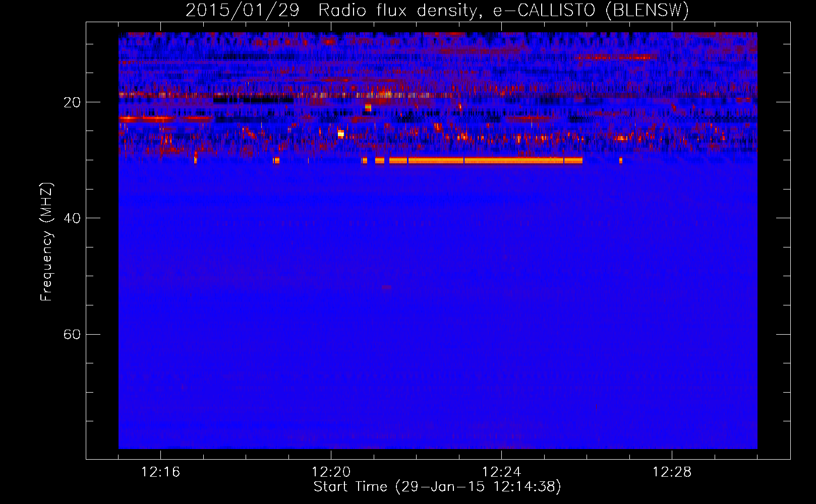Click the plot title "Radio flux density, e-CALLISTO (BLENSW)"
The width and height of the screenshot is (816, 504).
[503, 10]
